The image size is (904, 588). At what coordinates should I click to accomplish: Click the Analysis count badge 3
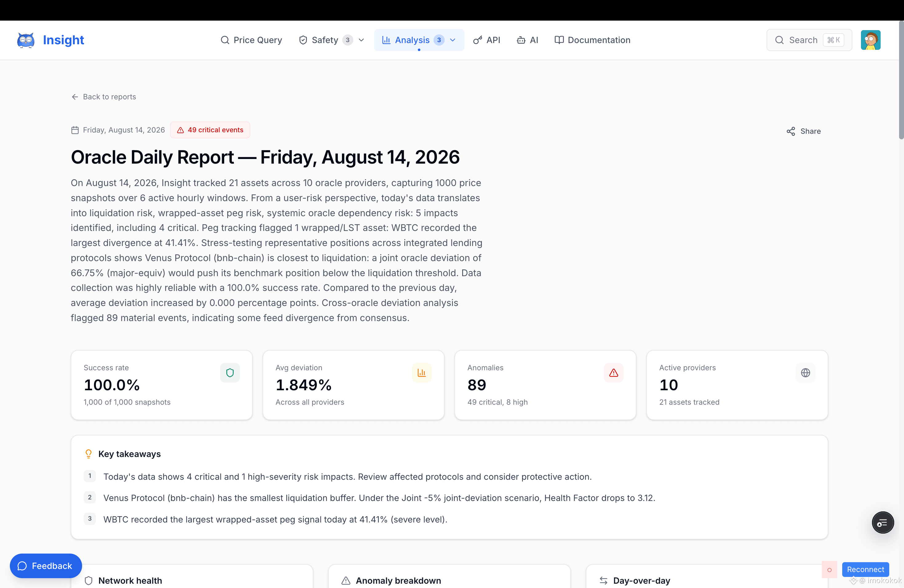[439, 40]
